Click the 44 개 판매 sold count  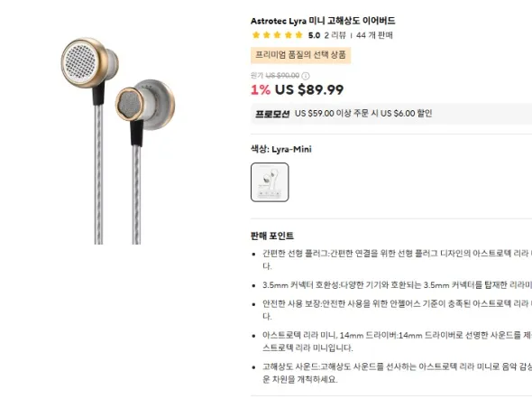[x=374, y=35]
